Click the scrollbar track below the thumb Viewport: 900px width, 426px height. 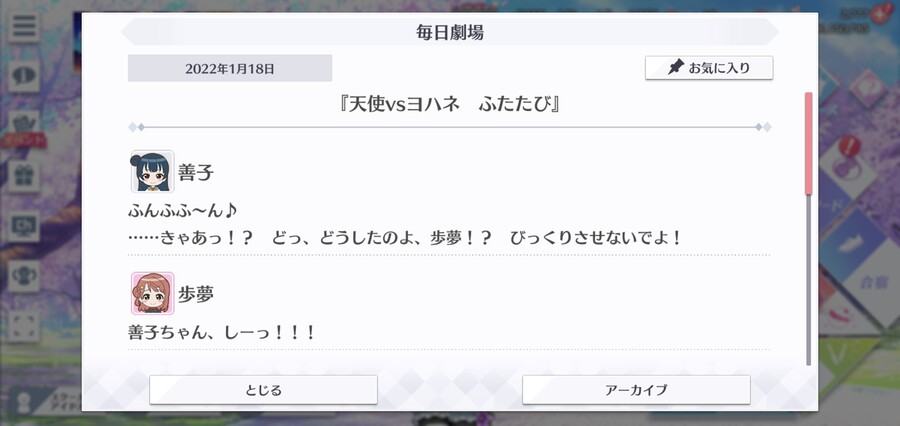[808, 280]
